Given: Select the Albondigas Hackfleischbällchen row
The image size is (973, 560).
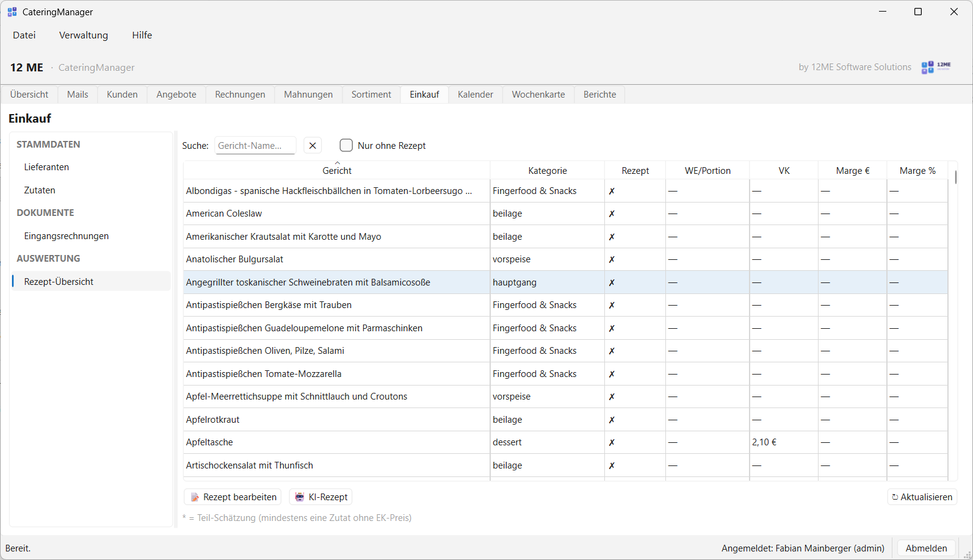Looking at the screenshot, I should [x=565, y=191].
